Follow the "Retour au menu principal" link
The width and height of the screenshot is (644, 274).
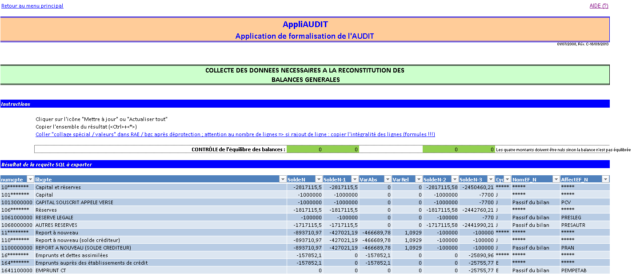click(x=32, y=6)
